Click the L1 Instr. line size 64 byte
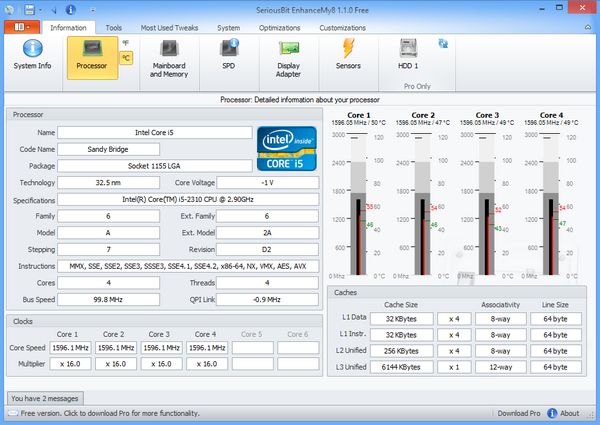 point(556,335)
